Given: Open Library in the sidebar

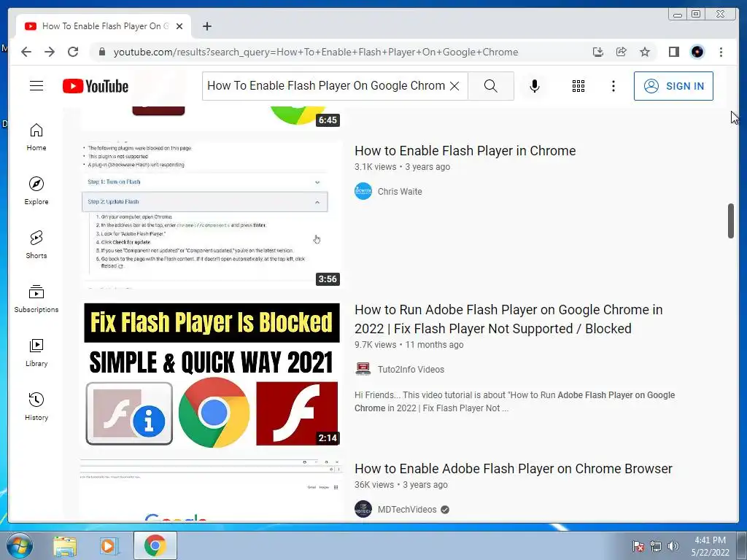Looking at the screenshot, I should [x=36, y=352].
